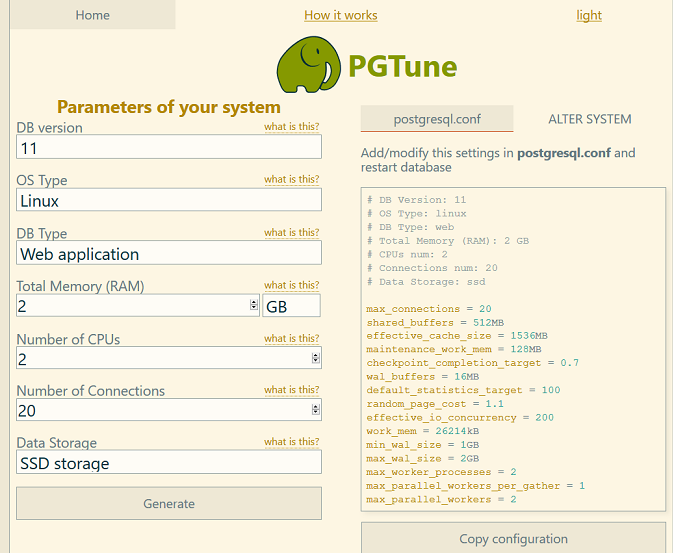Open the Home tab
This screenshot has height=553, width=673.
[x=92, y=15]
